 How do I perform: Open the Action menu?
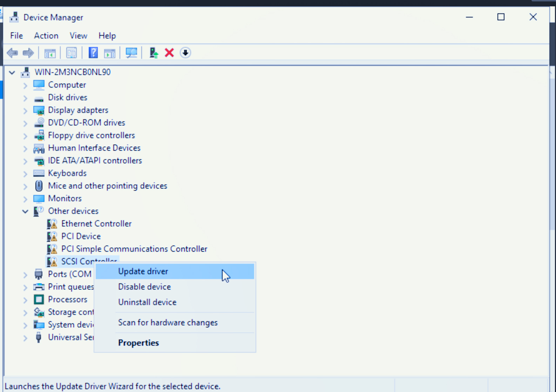[46, 36]
